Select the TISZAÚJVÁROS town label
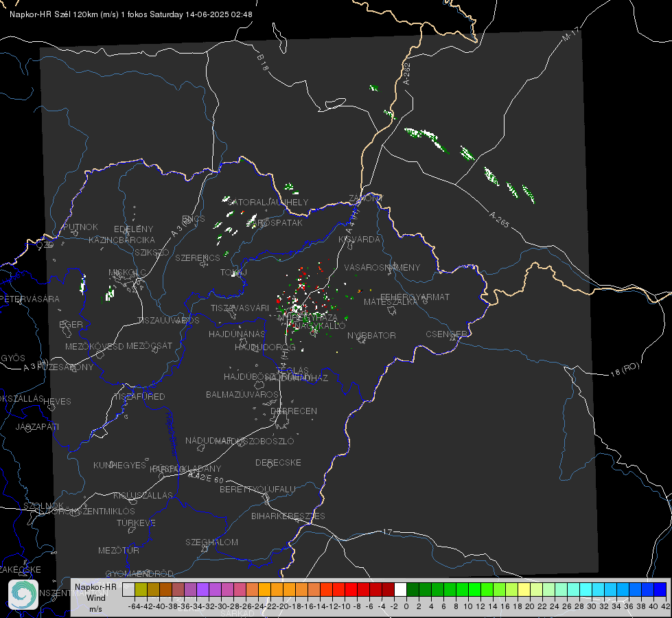Viewport: 672px width, 618px height. pyautogui.click(x=168, y=321)
